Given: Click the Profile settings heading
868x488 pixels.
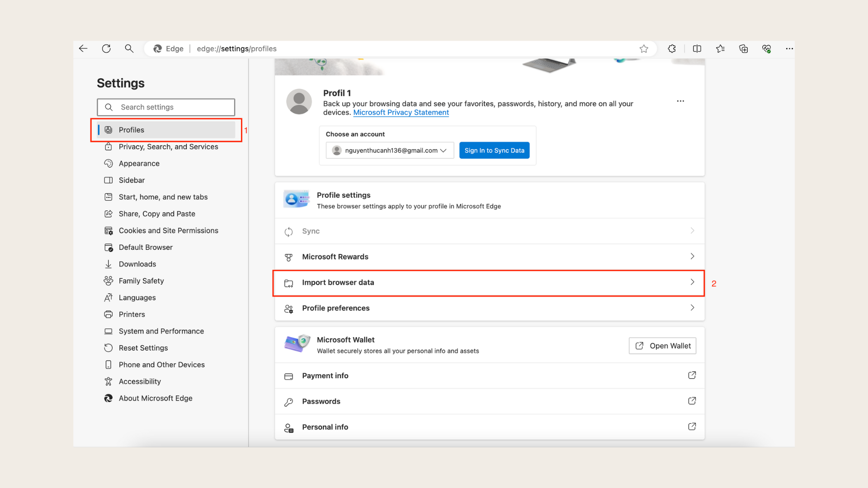Looking at the screenshot, I should click(344, 195).
